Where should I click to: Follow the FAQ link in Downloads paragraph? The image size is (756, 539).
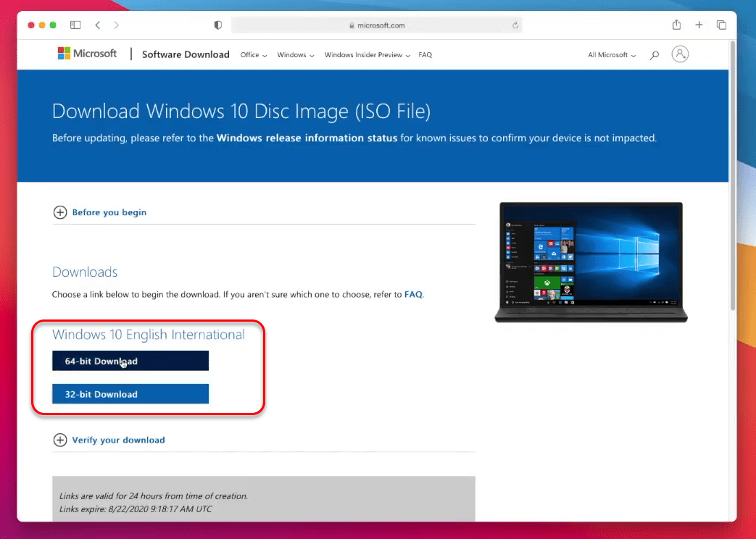click(413, 294)
